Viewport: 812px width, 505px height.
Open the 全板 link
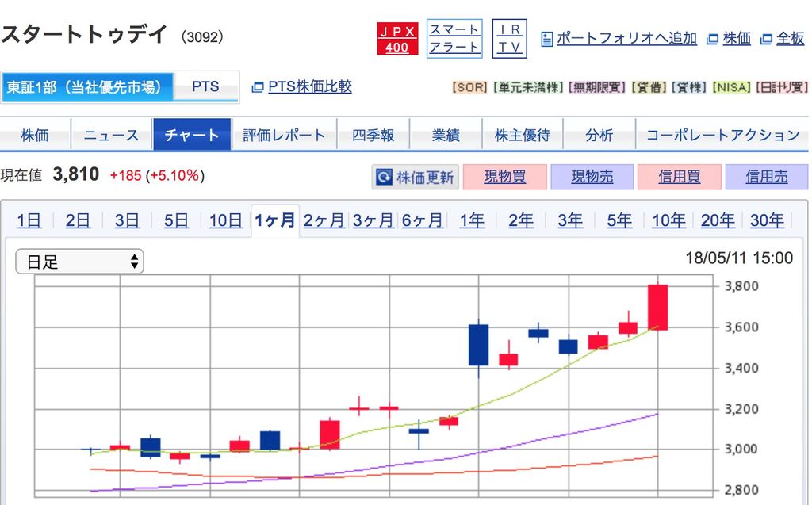point(791,38)
